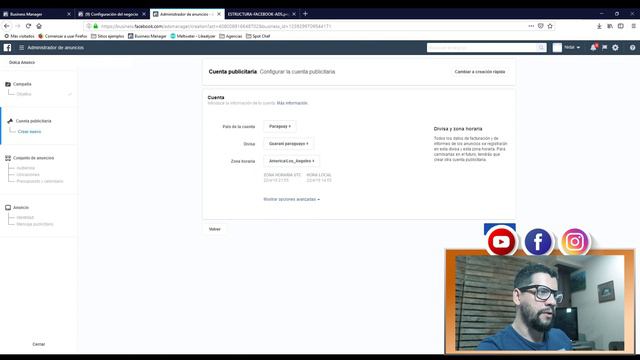Select Ubicaciones in sidebar

click(28, 175)
